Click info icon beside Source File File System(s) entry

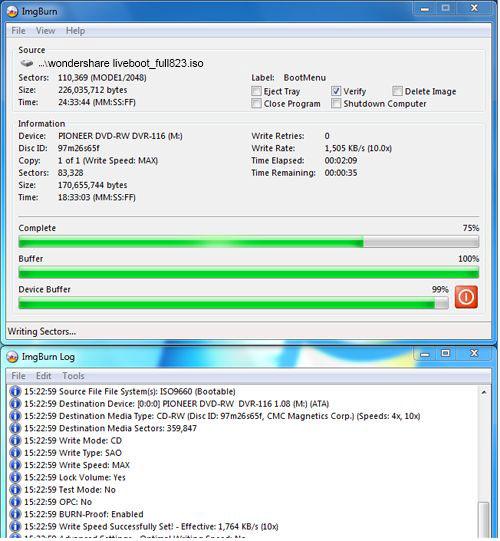click(x=15, y=391)
